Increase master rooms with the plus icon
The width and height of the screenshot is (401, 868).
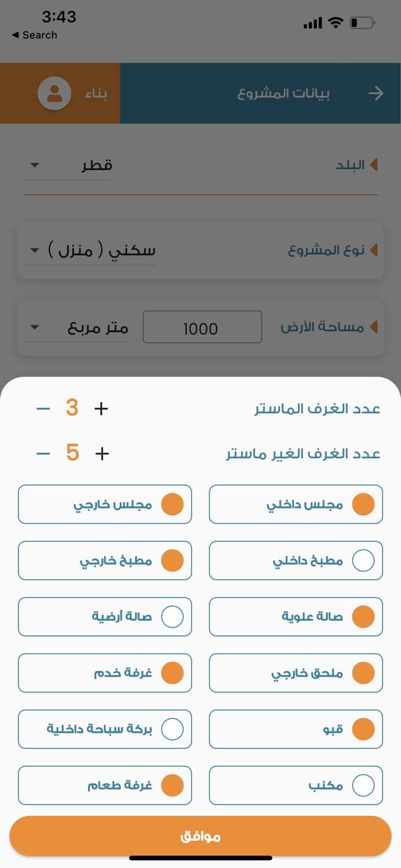101,408
